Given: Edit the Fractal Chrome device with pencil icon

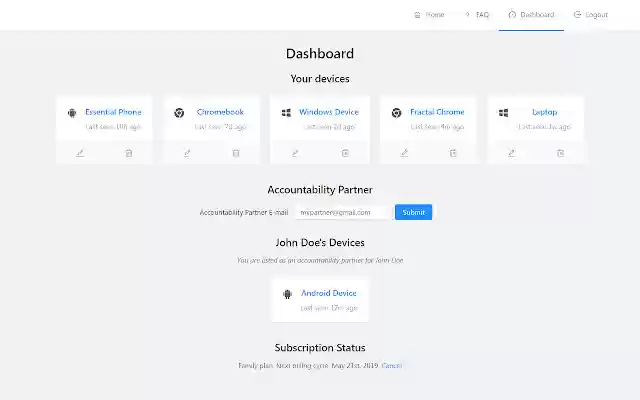Looking at the screenshot, I should pos(404,153).
